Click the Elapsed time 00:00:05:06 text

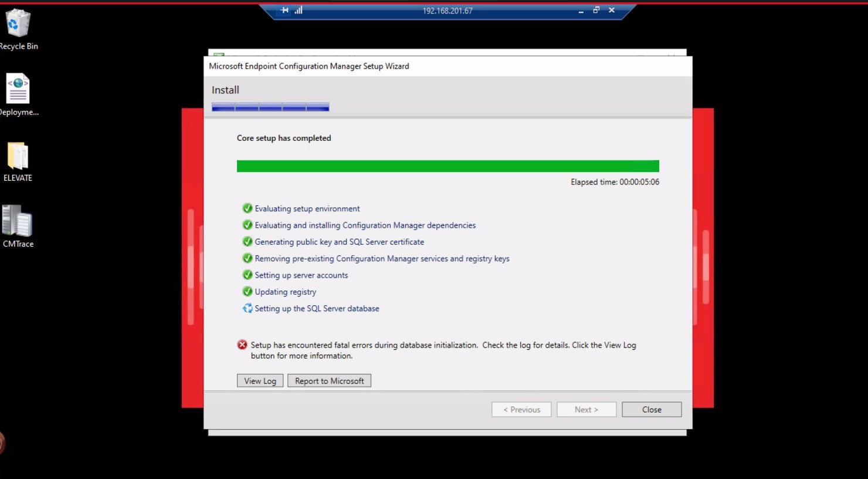point(615,182)
